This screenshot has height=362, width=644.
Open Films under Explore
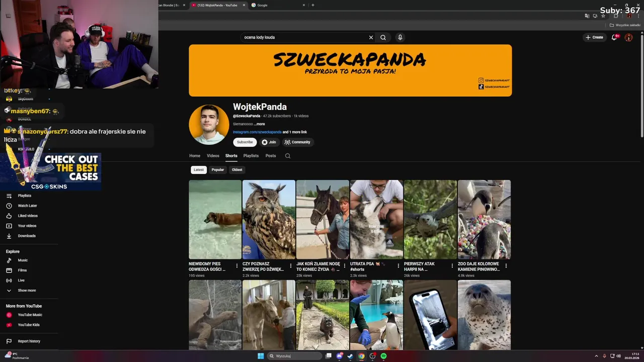click(x=22, y=270)
